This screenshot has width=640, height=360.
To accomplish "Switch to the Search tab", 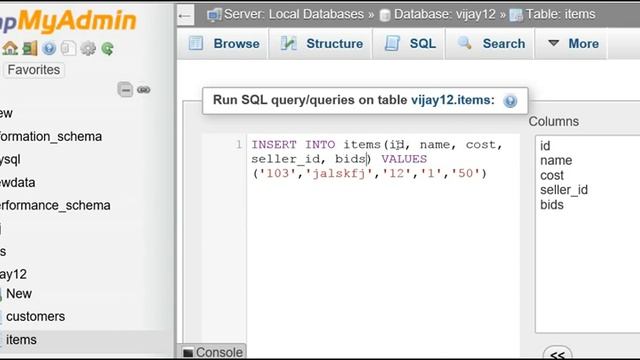I will (490, 44).
